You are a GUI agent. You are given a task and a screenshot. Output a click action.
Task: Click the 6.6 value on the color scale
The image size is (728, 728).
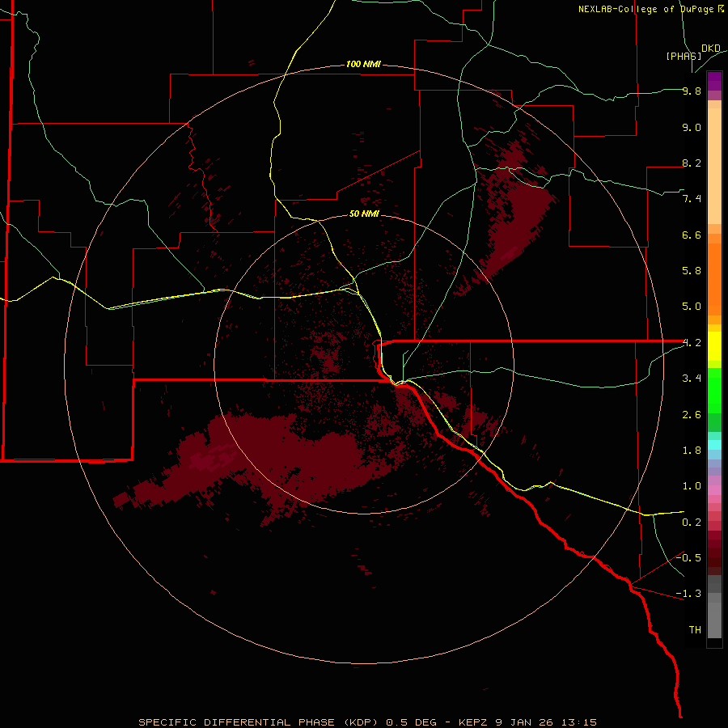[x=692, y=235]
